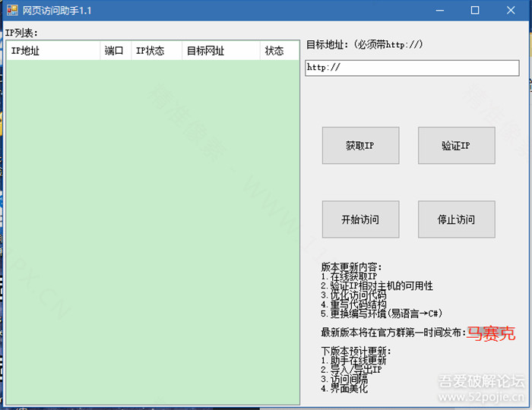Click the www.52pojie.cn watermark link
This screenshot has height=410, width=532.
pyautogui.click(x=480, y=397)
